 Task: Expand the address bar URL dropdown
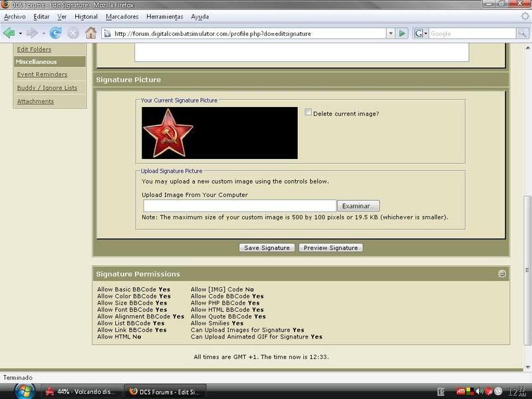(x=391, y=33)
